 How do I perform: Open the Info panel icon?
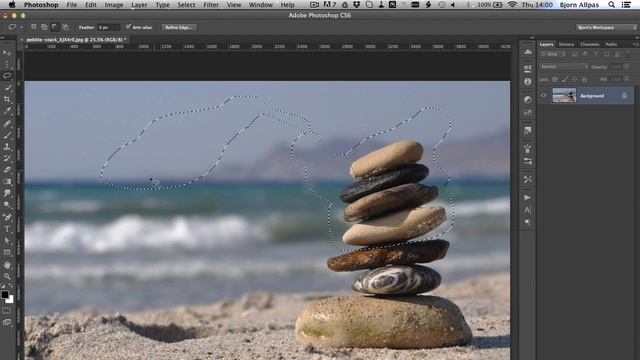tap(527, 82)
